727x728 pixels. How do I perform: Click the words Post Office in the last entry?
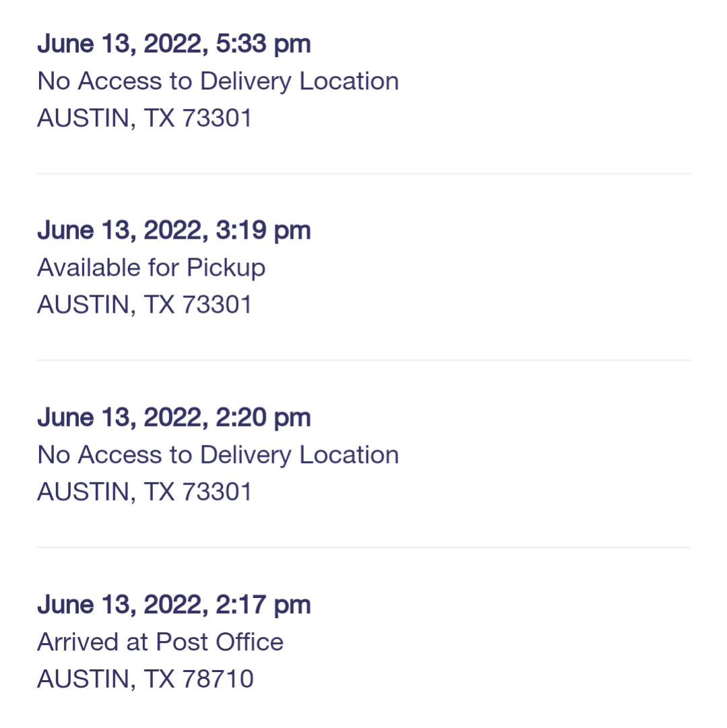tap(220, 642)
